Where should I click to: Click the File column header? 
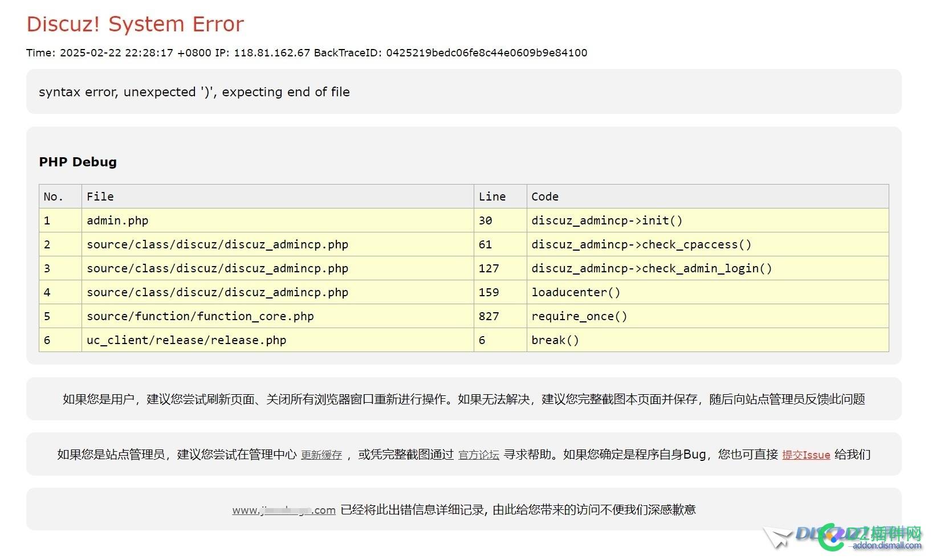(x=278, y=197)
